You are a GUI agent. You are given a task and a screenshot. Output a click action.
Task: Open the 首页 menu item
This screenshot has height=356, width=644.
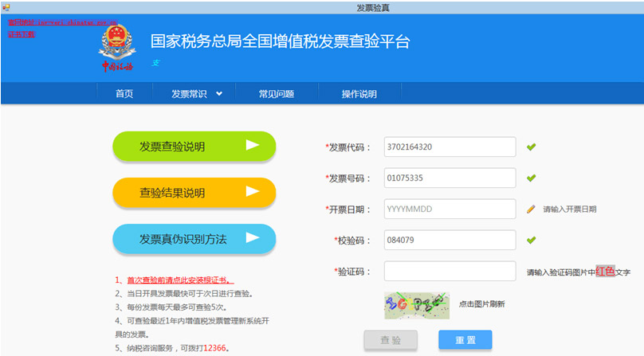[124, 94]
